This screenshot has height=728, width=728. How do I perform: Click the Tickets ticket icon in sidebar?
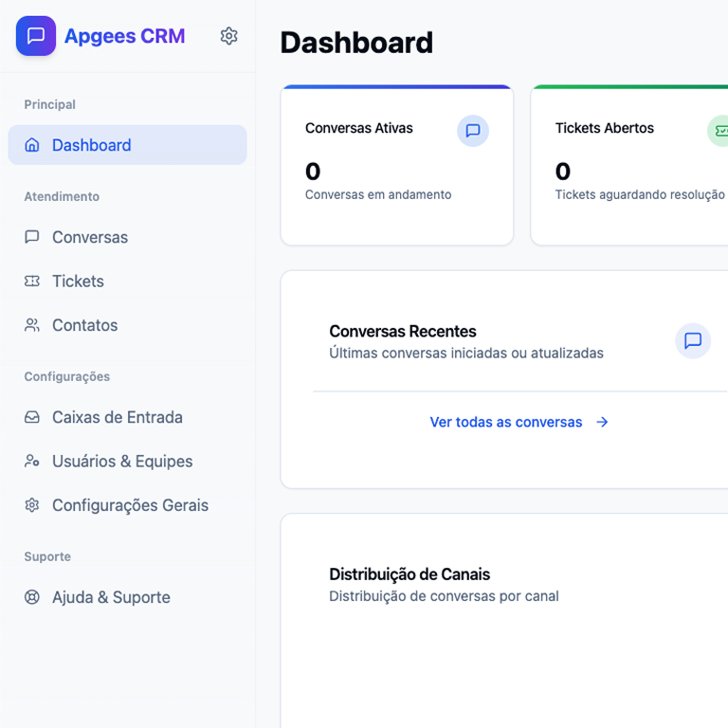31,281
